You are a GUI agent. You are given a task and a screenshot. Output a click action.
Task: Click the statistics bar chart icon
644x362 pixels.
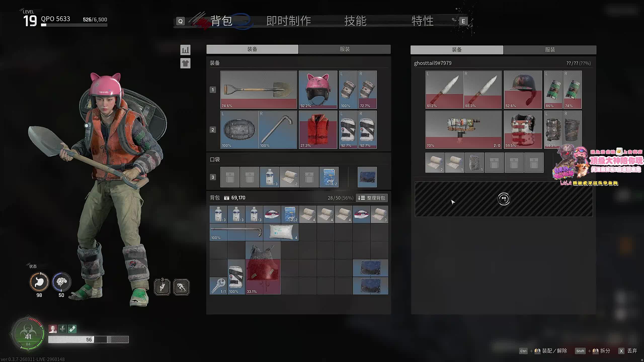tap(185, 50)
